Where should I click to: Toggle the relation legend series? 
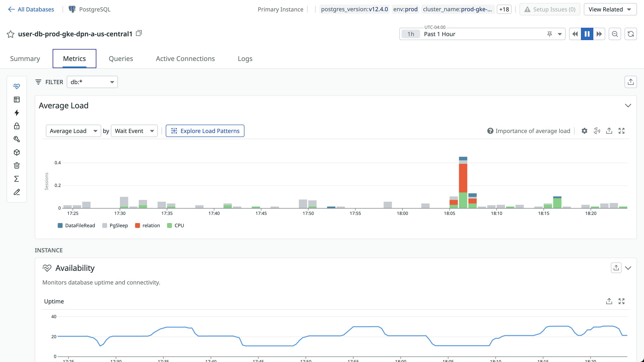(151, 226)
